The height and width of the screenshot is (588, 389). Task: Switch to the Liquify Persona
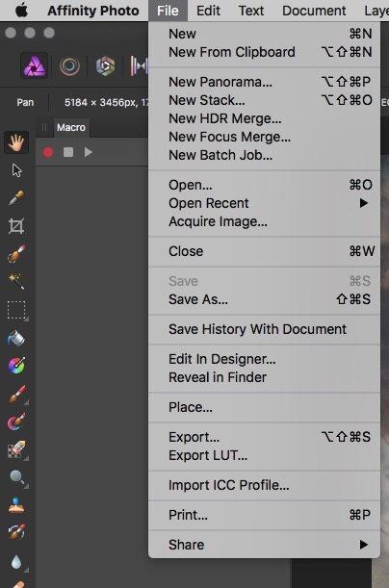tap(69, 66)
